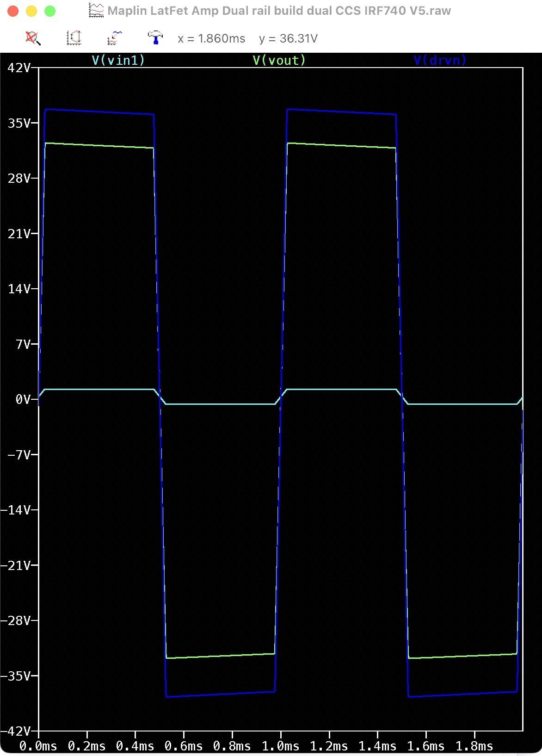
Task: Click the -42V vertical axis label
Action: [16, 731]
